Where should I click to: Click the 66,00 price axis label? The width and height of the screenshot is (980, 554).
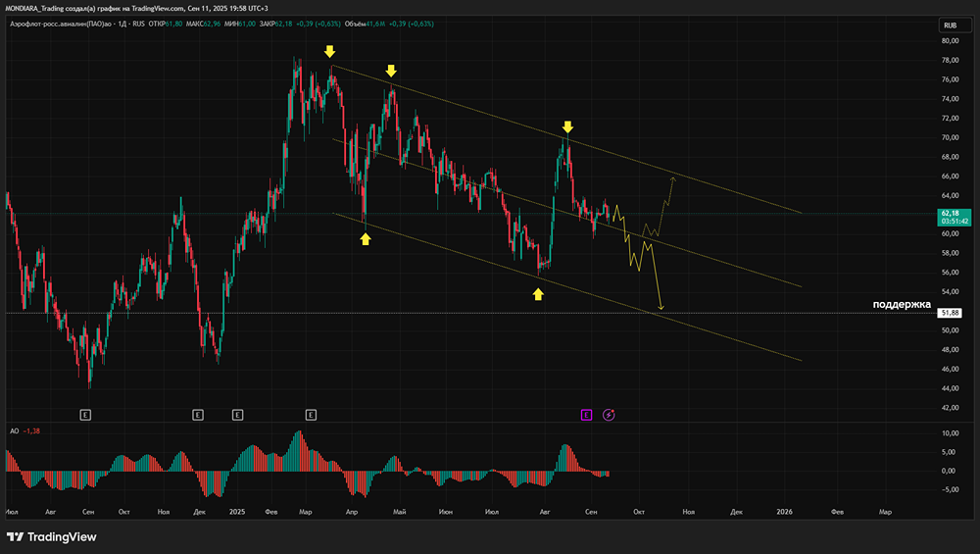pyautogui.click(x=950, y=176)
